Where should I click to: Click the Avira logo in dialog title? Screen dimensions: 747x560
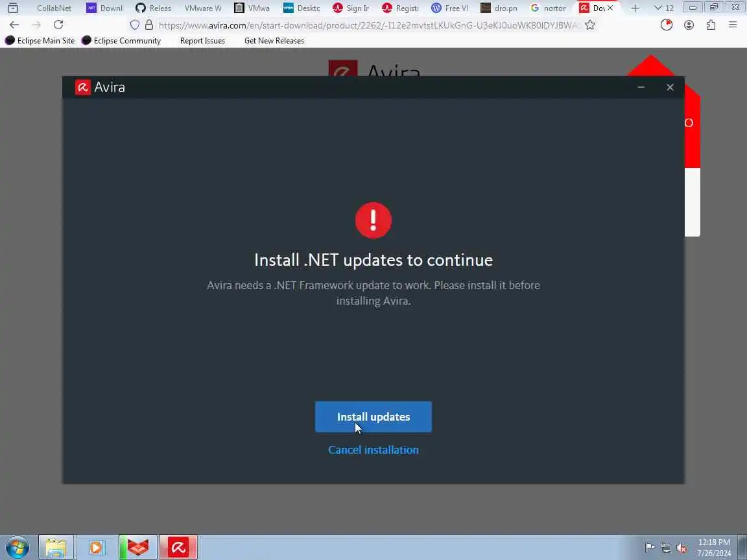coord(83,87)
